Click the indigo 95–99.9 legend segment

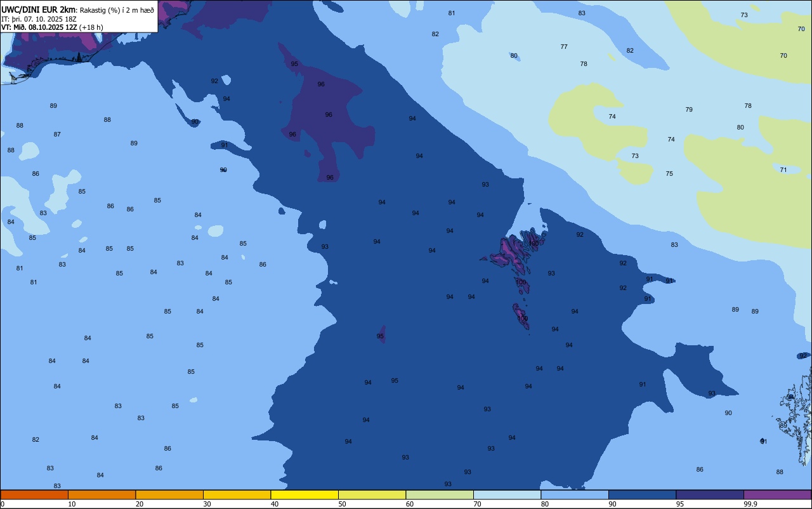710,494
